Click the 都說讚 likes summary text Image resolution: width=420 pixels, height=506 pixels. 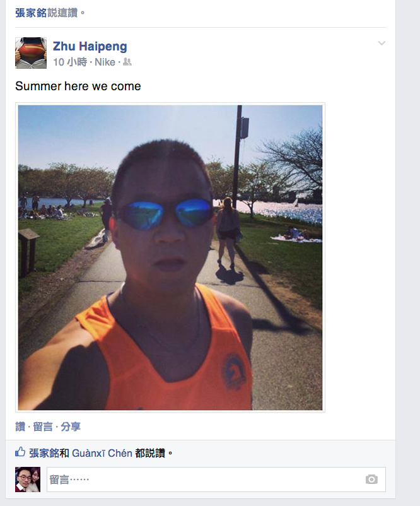pyautogui.click(x=150, y=453)
